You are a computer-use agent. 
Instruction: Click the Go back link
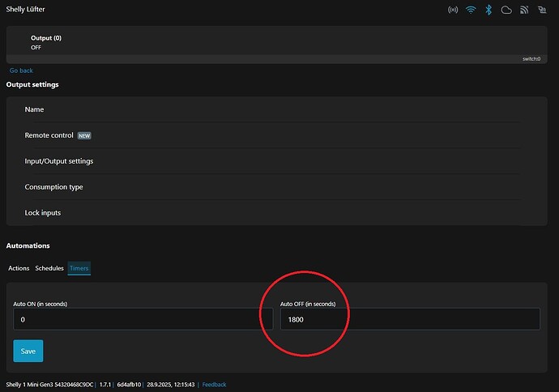[x=21, y=70]
